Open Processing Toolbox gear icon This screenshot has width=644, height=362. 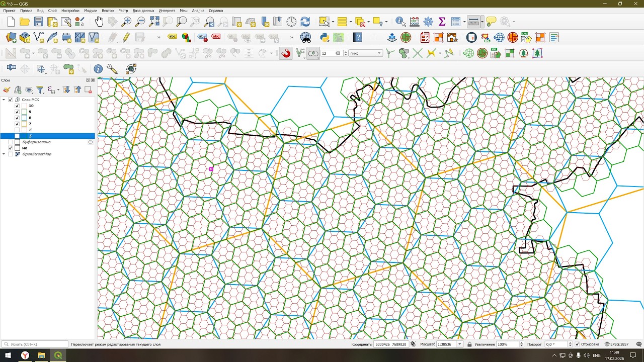pyautogui.click(x=428, y=22)
